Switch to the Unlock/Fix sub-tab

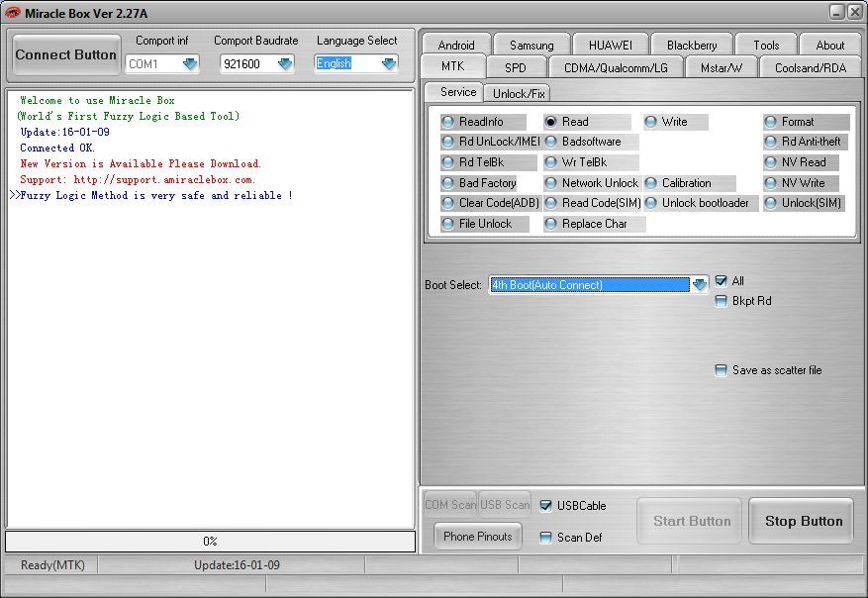(519, 94)
